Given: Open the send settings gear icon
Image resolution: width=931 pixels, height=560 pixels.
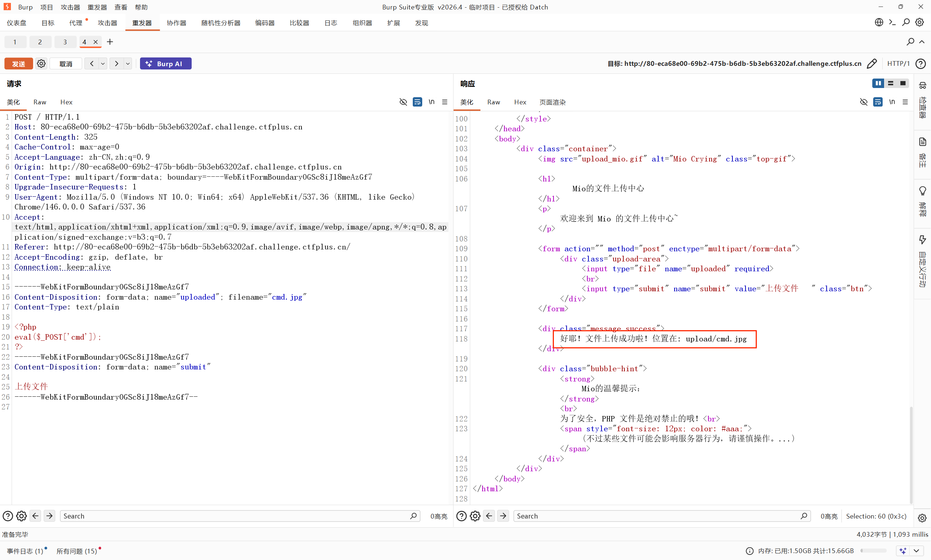Looking at the screenshot, I should [x=41, y=64].
